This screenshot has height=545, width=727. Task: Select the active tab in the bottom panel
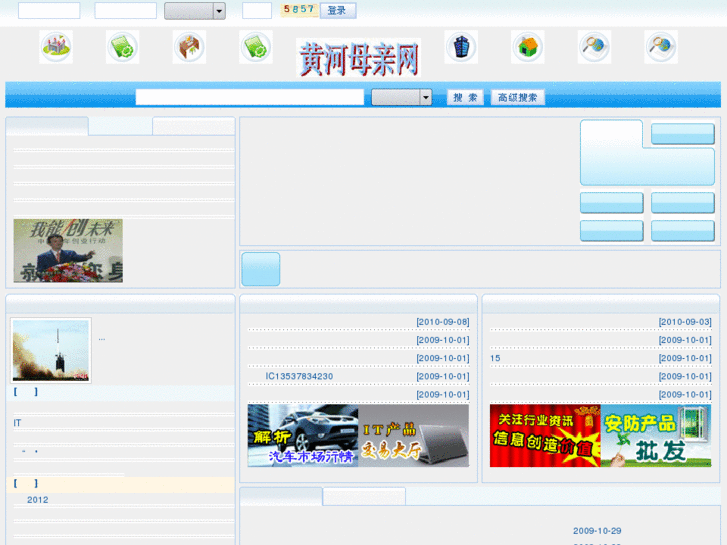(281, 497)
